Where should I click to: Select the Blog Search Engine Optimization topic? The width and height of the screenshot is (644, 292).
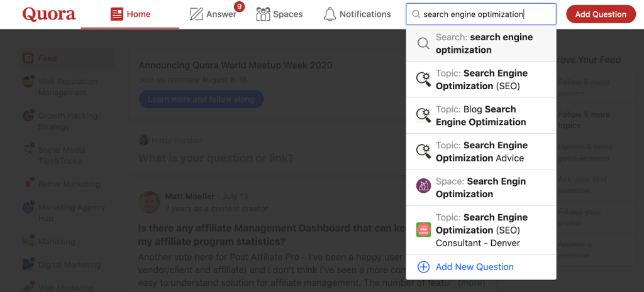coord(481,116)
